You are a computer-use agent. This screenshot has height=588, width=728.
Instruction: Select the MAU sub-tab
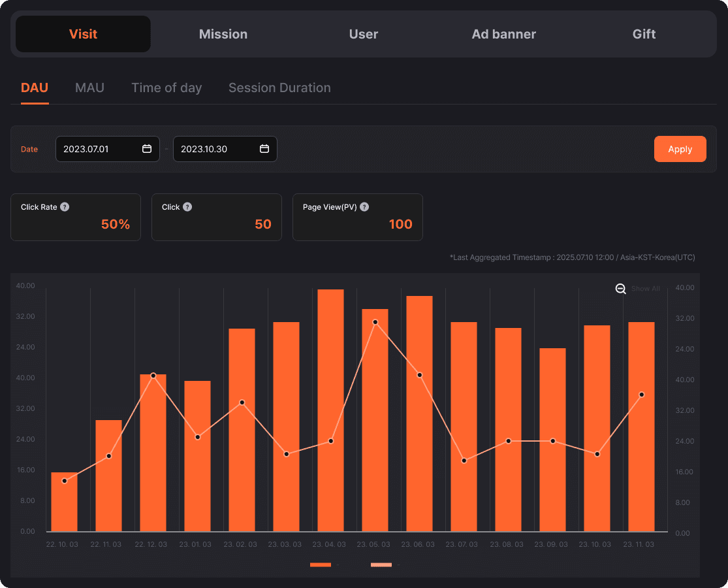click(89, 88)
